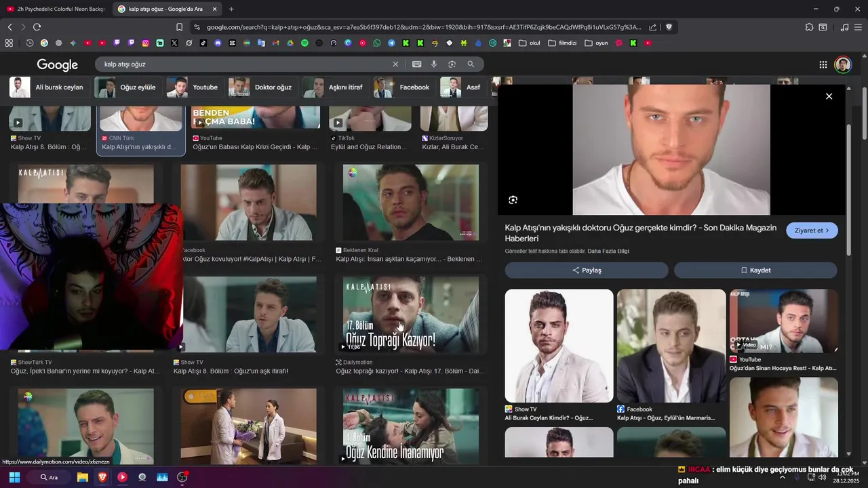868x488 pixels.
Task: Open the YouTube Oğuz'dan Sinan Hocaya Rest result
Action: [x=783, y=321]
